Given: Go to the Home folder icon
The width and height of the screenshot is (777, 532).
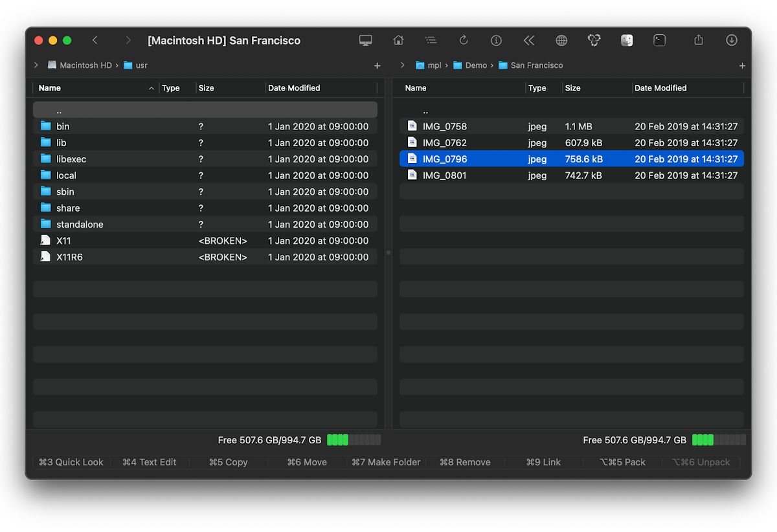Looking at the screenshot, I should [x=398, y=40].
